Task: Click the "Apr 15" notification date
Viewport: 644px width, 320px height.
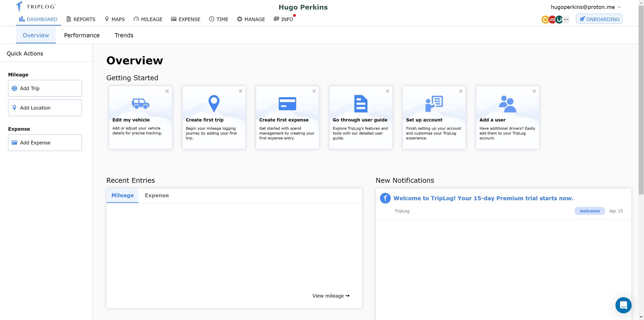Action: click(x=616, y=211)
